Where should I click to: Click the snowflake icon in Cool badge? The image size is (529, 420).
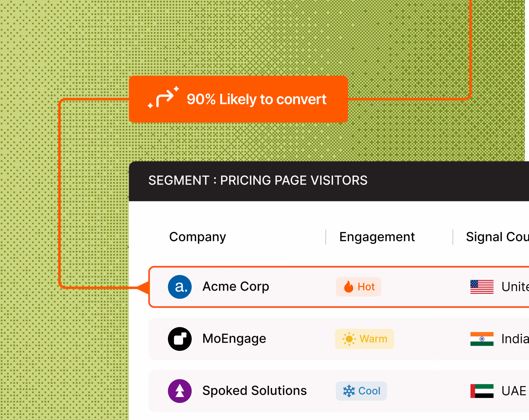(349, 391)
